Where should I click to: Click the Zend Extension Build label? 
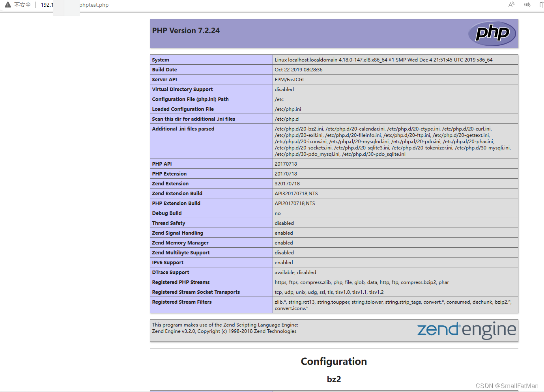click(177, 193)
